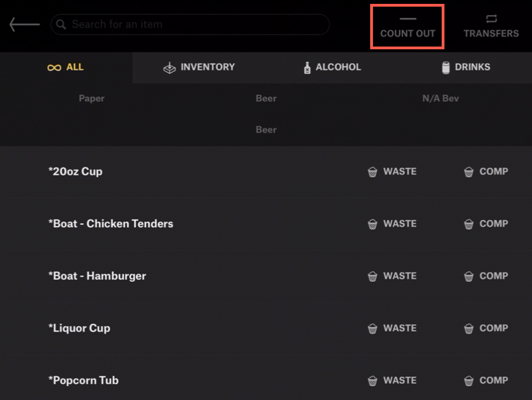This screenshot has height=400, width=532.
Task: Mark *Popcorn Tub as WASTE
Action: point(392,381)
